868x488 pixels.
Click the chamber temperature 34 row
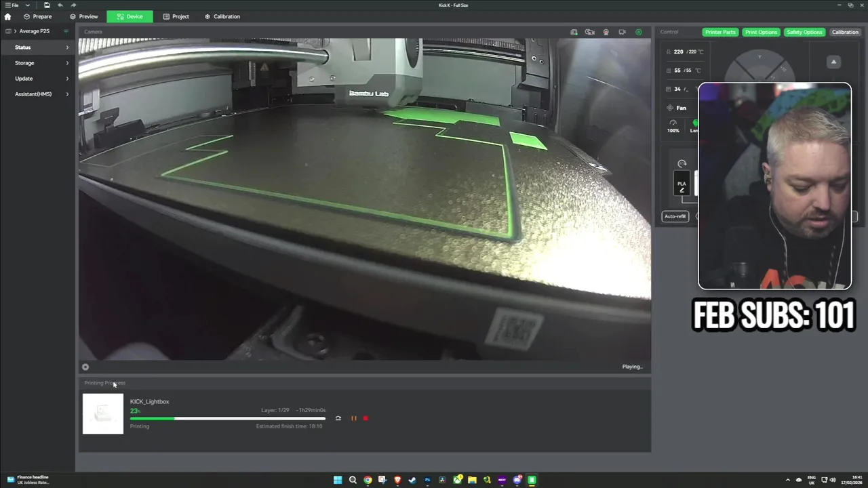pos(682,89)
